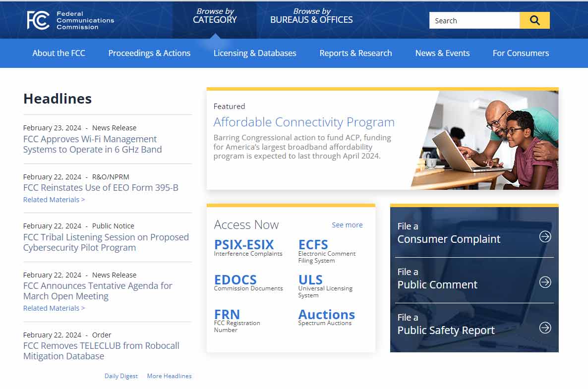Select the Browse by Category tab
The height and width of the screenshot is (389, 588).
click(215, 16)
